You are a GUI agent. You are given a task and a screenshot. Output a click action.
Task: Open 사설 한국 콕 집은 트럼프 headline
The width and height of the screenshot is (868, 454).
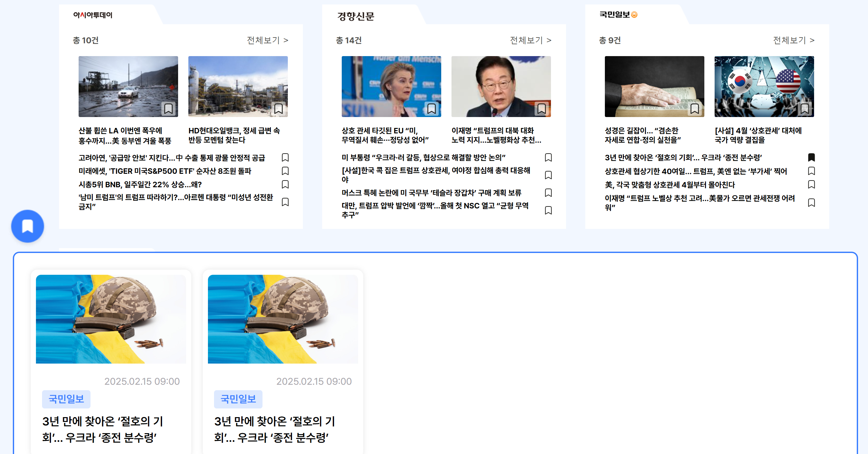[436, 175]
